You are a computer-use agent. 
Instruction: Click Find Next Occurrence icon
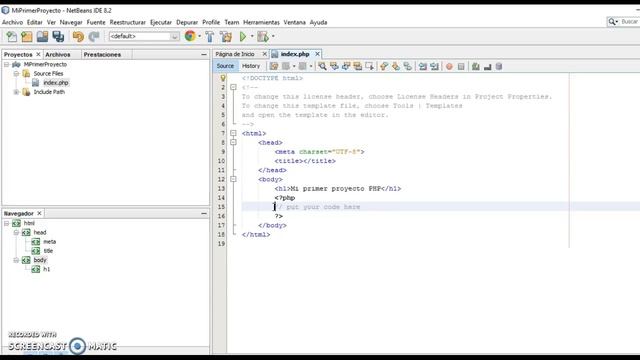pyautogui.click(x=346, y=66)
